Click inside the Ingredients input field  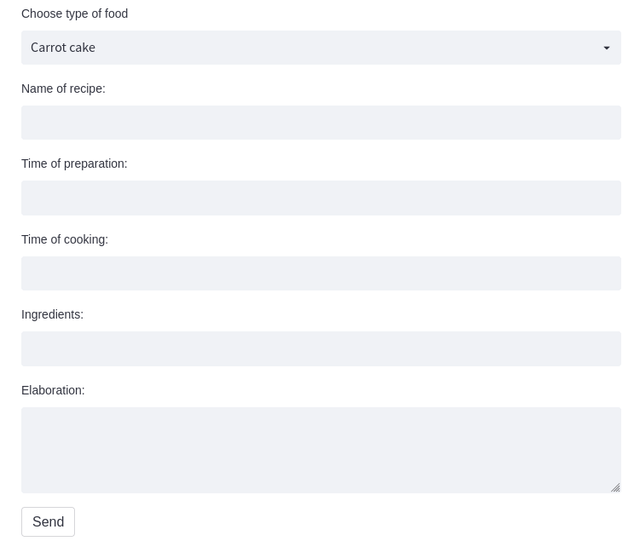point(321,348)
